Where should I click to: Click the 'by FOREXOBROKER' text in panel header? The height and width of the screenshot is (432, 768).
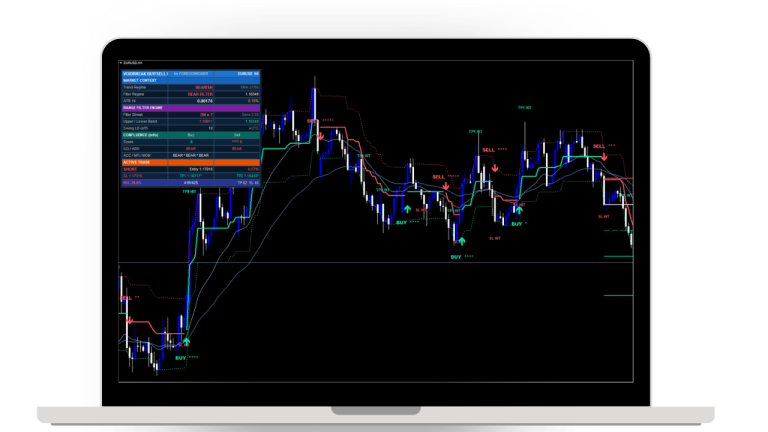(191, 73)
